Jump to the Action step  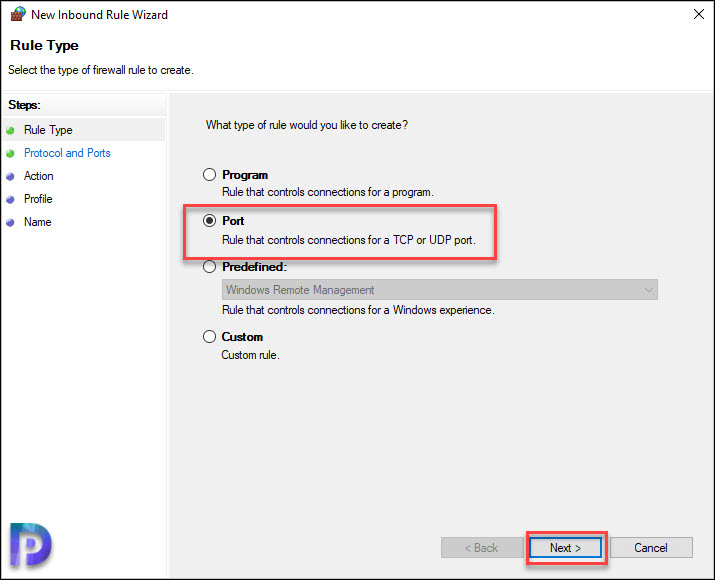point(39,176)
